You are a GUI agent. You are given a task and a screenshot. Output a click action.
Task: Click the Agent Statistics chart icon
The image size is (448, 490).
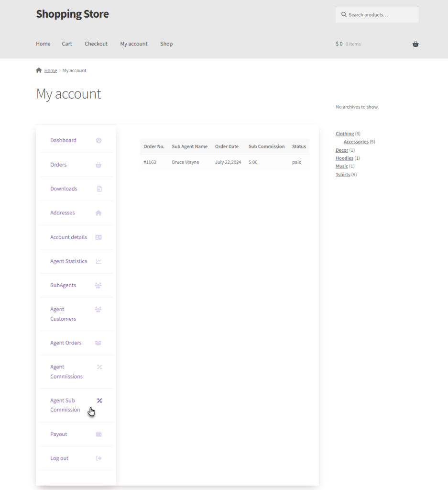click(x=98, y=261)
